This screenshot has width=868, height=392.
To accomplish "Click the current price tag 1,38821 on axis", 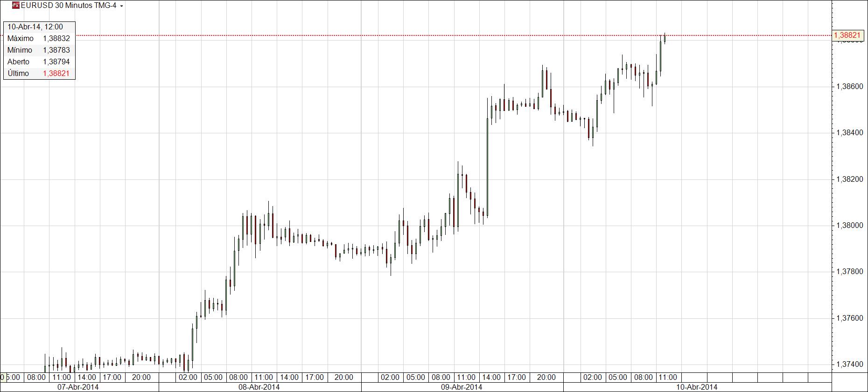I will coord(847,35).
